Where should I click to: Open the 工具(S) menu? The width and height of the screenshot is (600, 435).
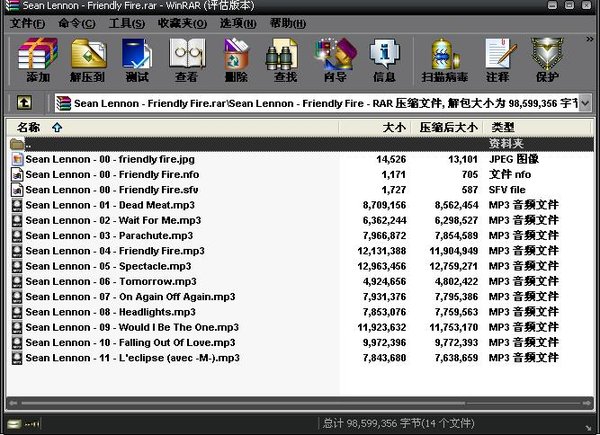click(127, 23)
